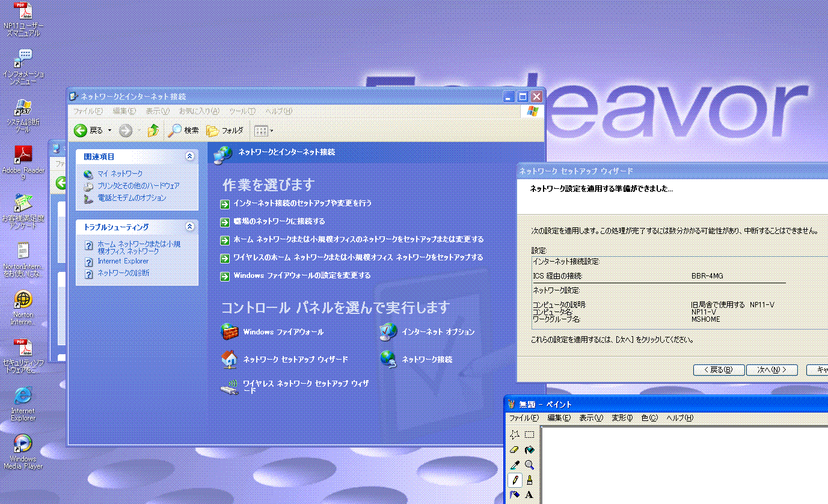This screenshot has width=828, height=504.
Task: Activate the Magnifier tool in Paint
Action: click(529, 464)
